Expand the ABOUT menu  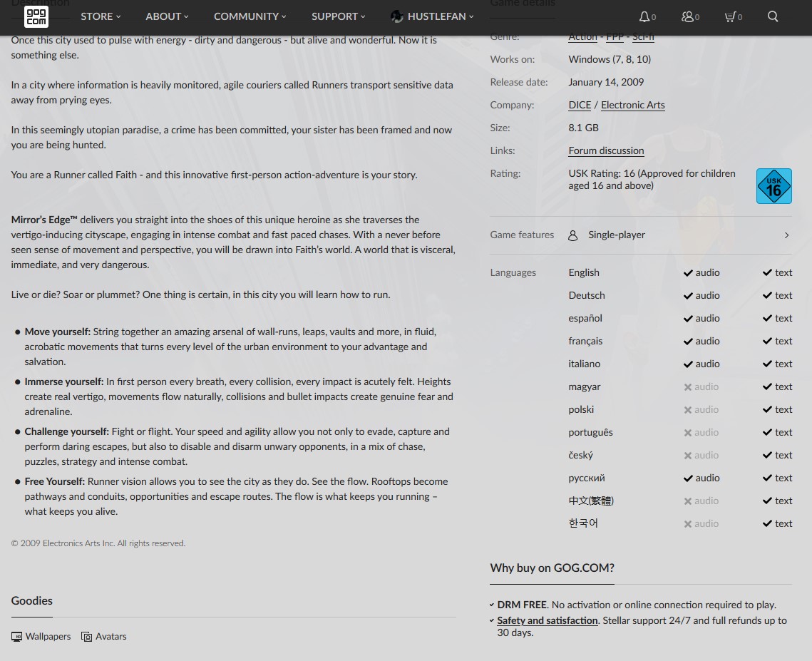tap(167, 16)
